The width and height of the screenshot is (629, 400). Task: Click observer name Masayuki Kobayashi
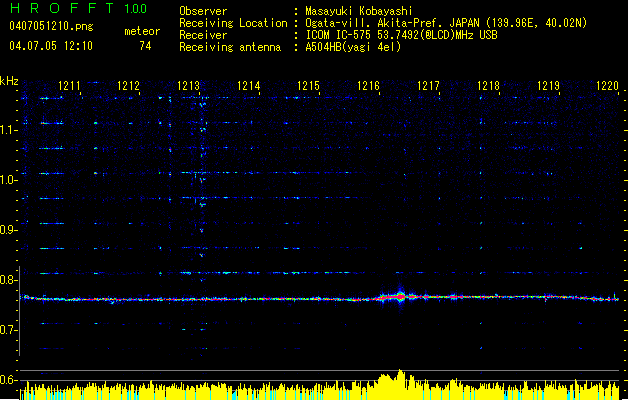359,11
